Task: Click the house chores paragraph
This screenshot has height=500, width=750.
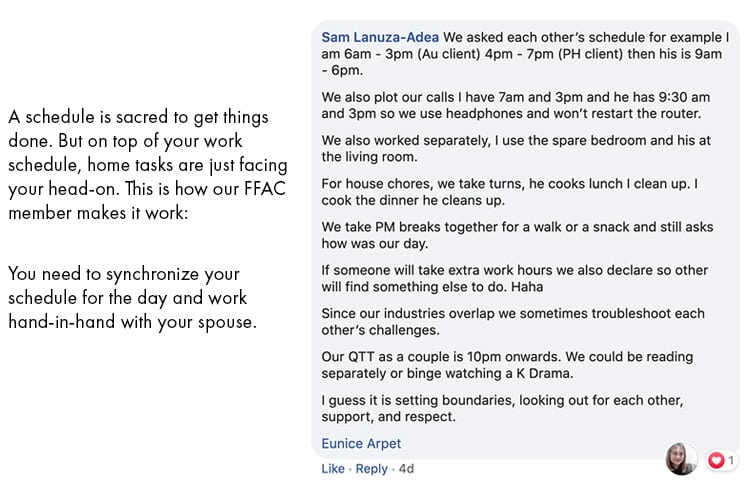Action: click(509, 192)
